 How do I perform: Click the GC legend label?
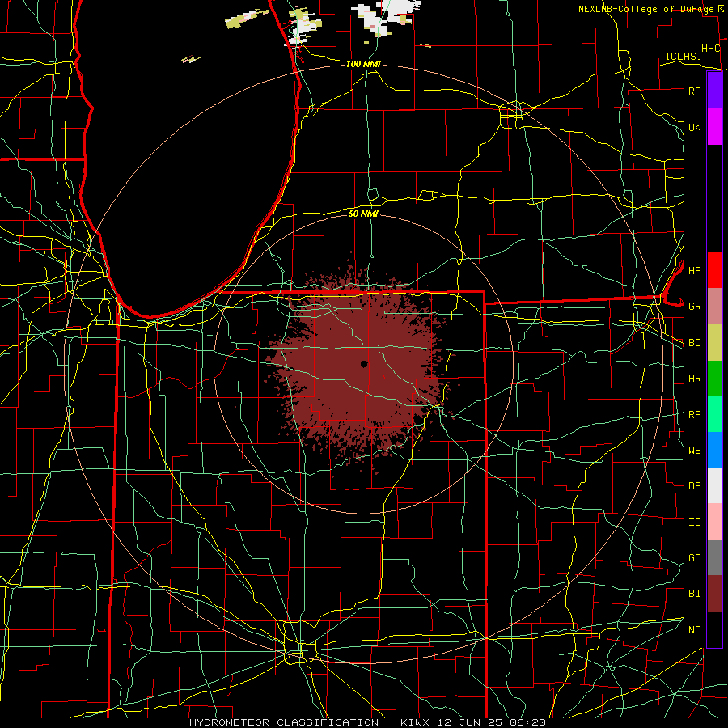694,558
